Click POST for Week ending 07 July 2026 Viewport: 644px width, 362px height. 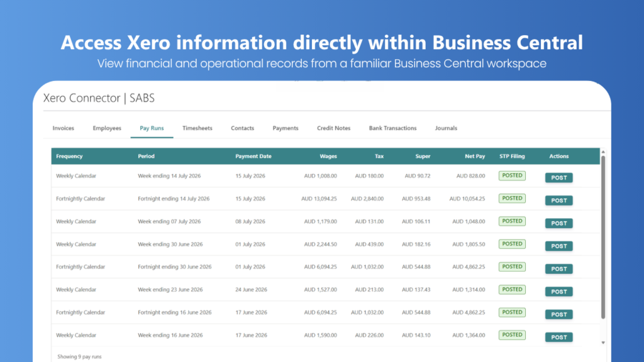(x=558, y=223)
